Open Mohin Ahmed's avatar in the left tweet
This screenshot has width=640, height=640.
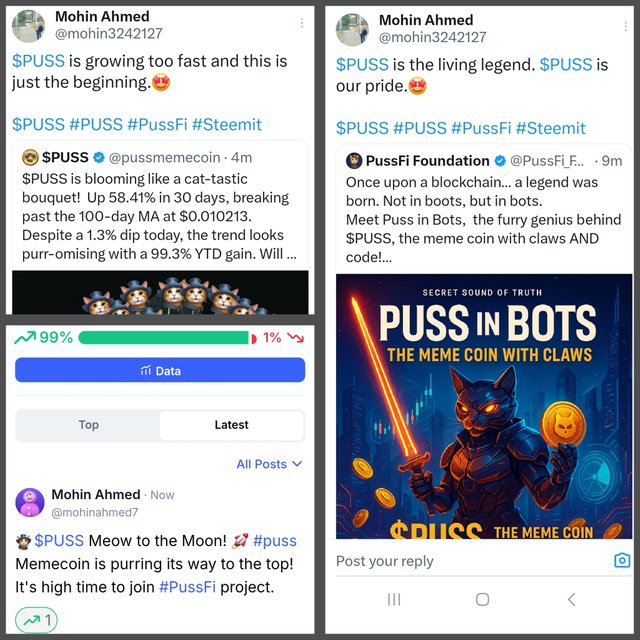tap(28, 27)
